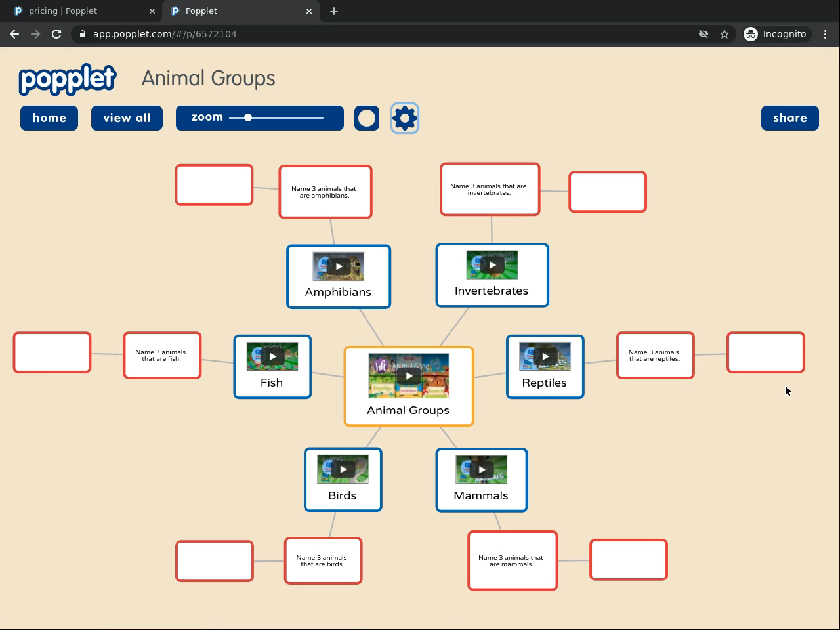Open the share button
This screenshot has height=630, width=840.
(790, 118)
